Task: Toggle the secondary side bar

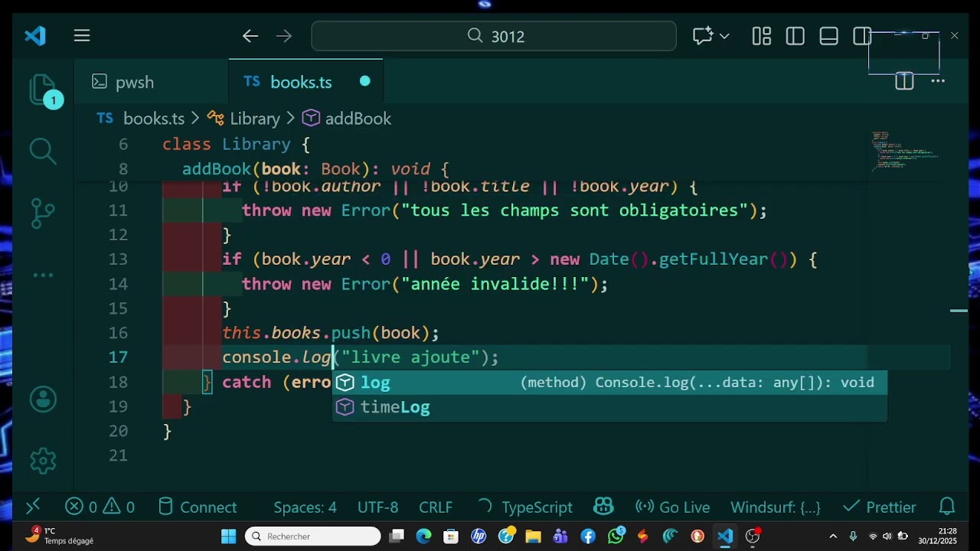Action: pyautogui.click(x=862, y=36)
